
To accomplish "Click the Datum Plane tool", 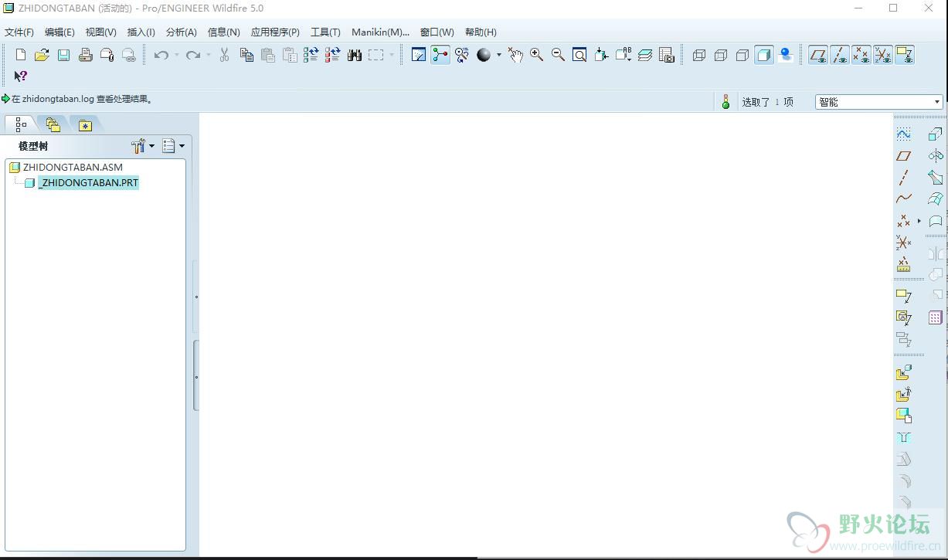I will coord(903,156).
